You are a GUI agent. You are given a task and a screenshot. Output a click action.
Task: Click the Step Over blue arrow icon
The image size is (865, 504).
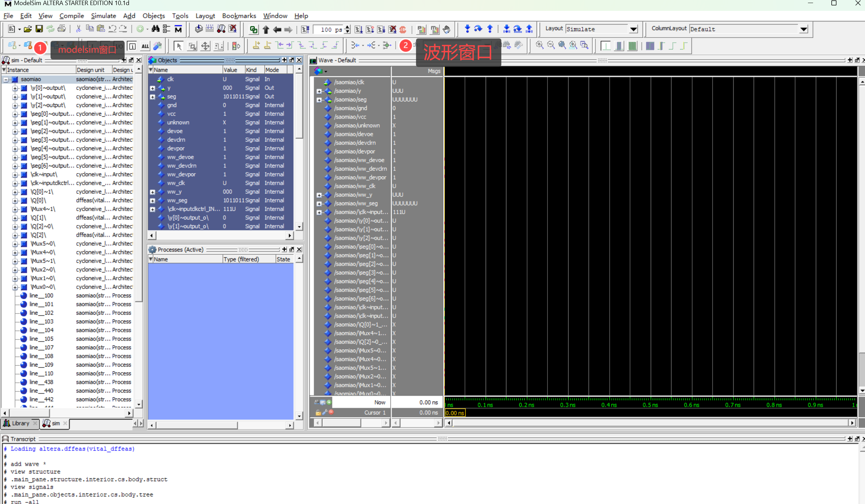[478, 29]
